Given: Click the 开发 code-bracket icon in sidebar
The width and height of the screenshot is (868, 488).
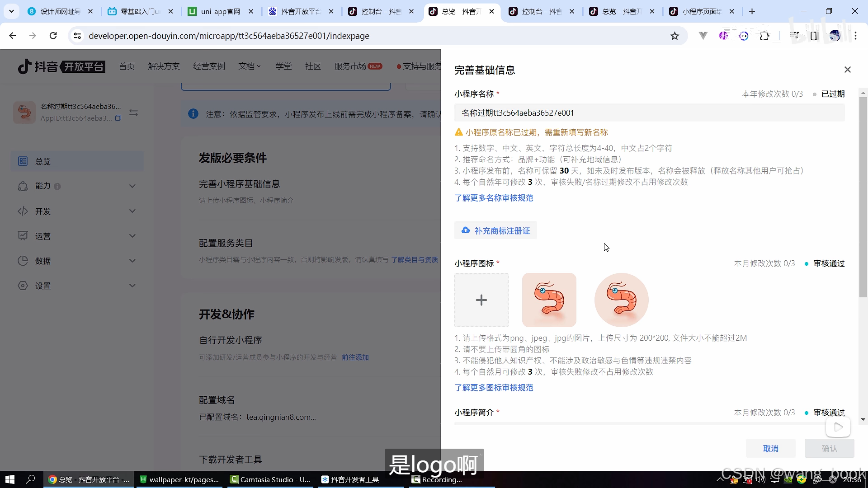Looking at the screenshot, I should point(23,211).
